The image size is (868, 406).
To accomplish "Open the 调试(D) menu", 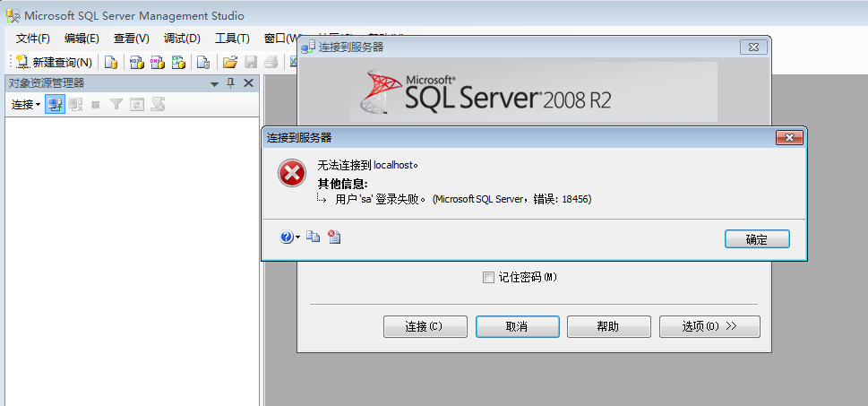I will point(182,39).
